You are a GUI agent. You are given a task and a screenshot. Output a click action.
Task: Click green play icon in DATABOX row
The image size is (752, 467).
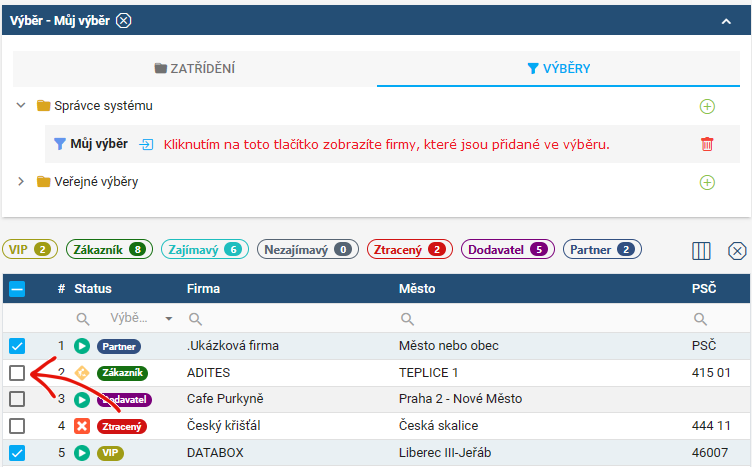[82, 453]
